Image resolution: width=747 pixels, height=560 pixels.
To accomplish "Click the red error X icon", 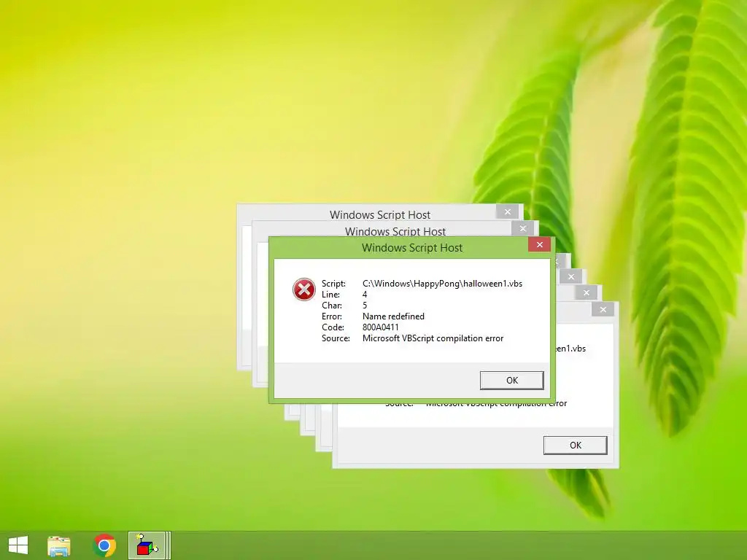I will pos(304,289).
